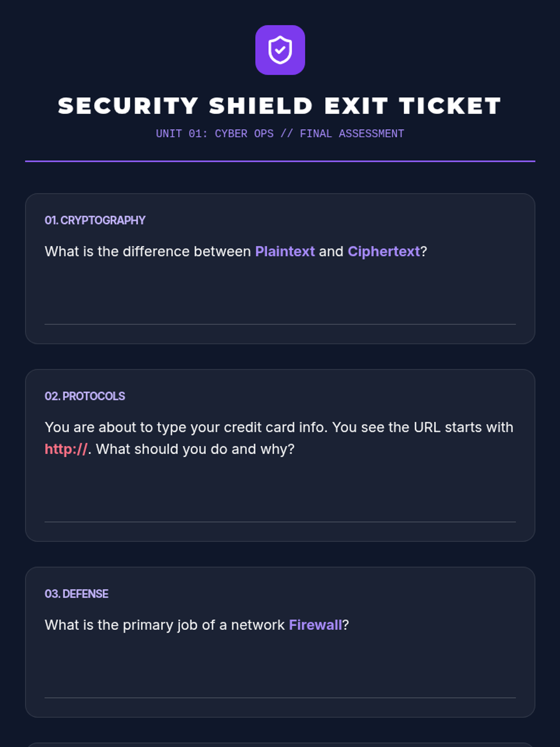Select the 01. Cryptography heading
Viewport: 560px width, 747px height.
(95, 220)
